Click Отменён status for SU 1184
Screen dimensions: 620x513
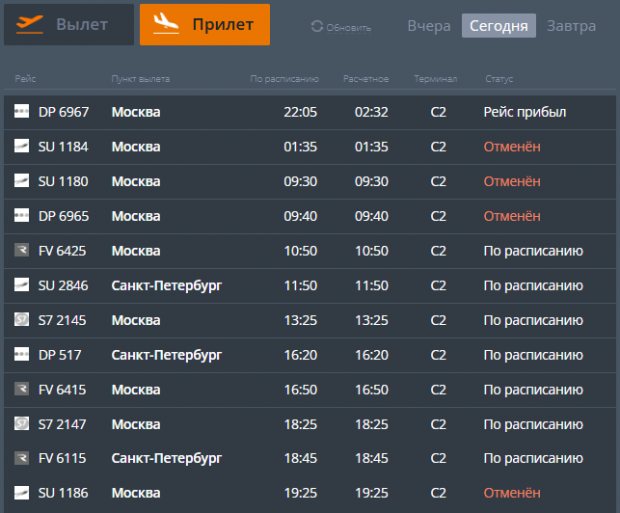coord(512,147)
